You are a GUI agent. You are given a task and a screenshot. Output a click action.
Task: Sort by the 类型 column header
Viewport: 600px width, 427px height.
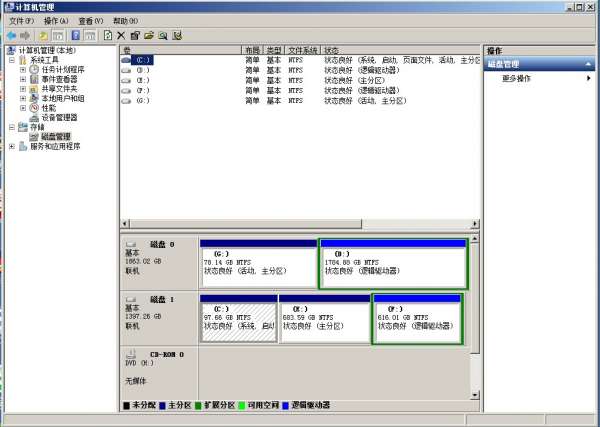(x=274, y=50)
